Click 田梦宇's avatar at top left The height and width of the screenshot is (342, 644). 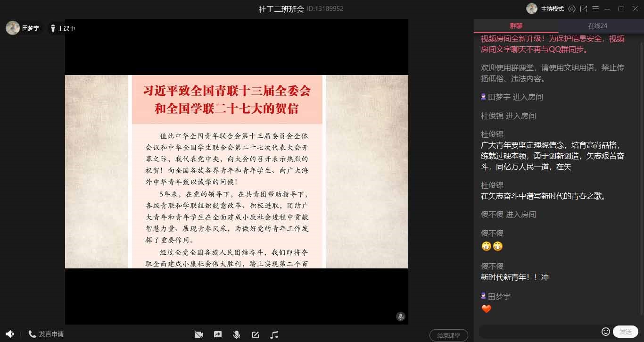pos(13,28)
